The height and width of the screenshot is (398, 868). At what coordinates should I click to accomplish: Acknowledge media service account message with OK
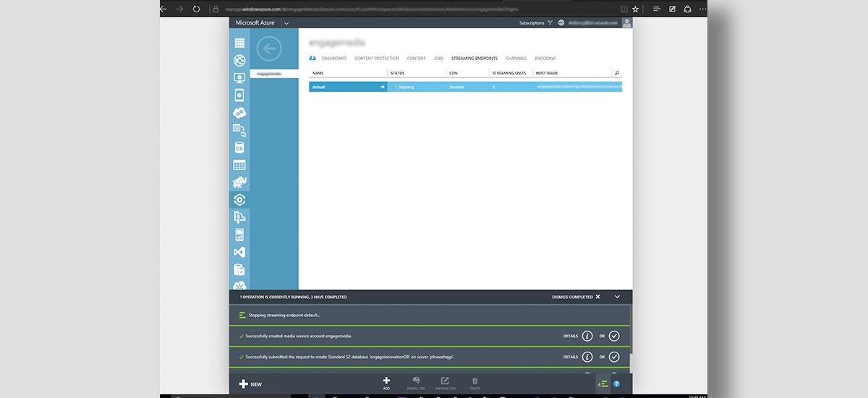point(614,336)
